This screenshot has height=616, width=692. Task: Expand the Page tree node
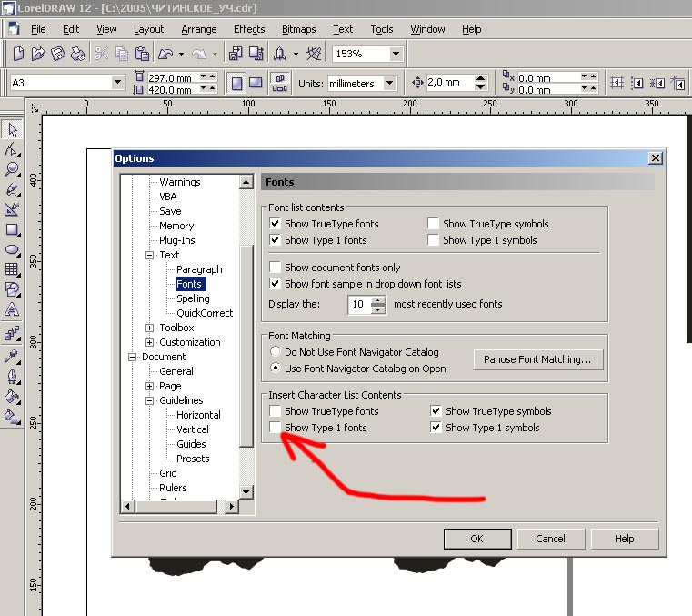150,386
